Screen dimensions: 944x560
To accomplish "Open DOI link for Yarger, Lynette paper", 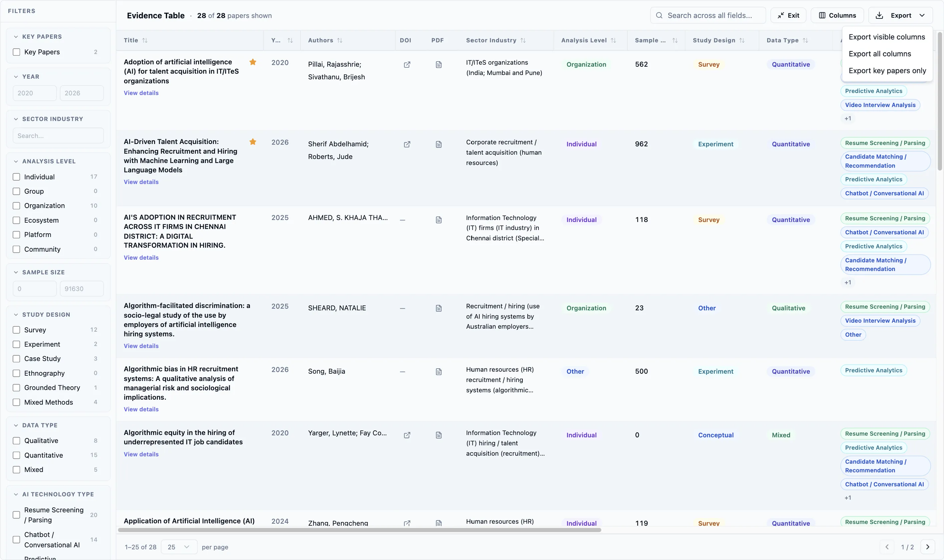I will [x=407, y=435].
